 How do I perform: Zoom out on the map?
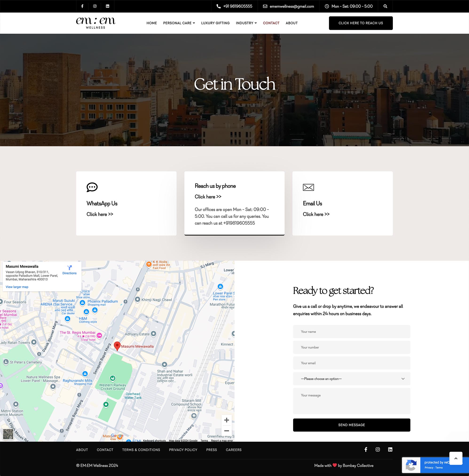(x=226, y=431)
